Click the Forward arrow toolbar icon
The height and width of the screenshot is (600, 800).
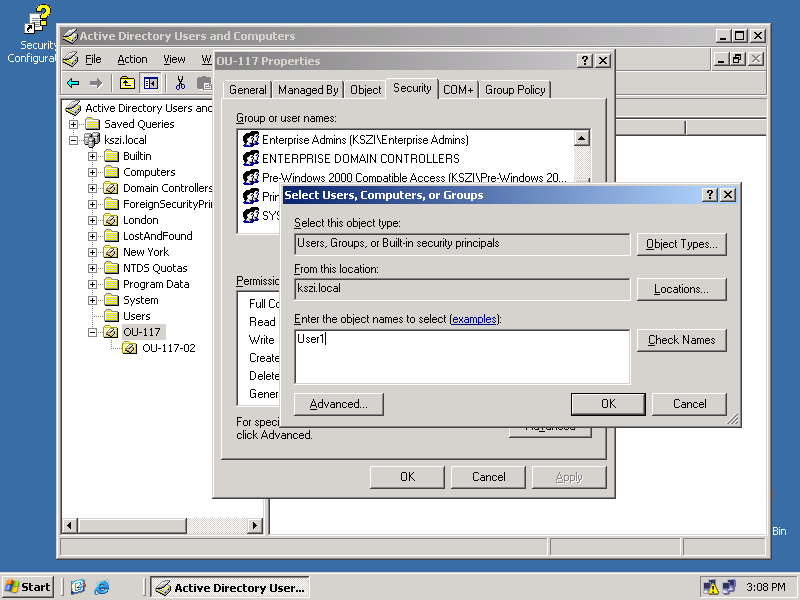[x=96, y=83]
